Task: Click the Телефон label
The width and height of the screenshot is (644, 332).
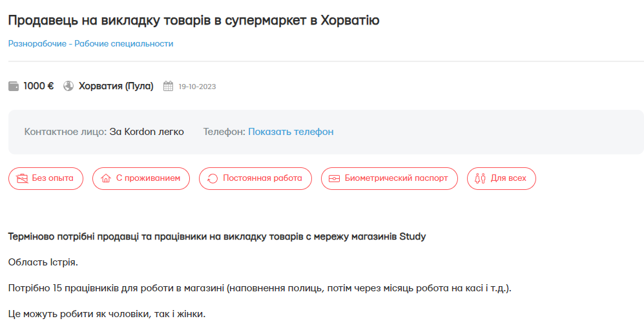Action: click(x=224, y=132)
